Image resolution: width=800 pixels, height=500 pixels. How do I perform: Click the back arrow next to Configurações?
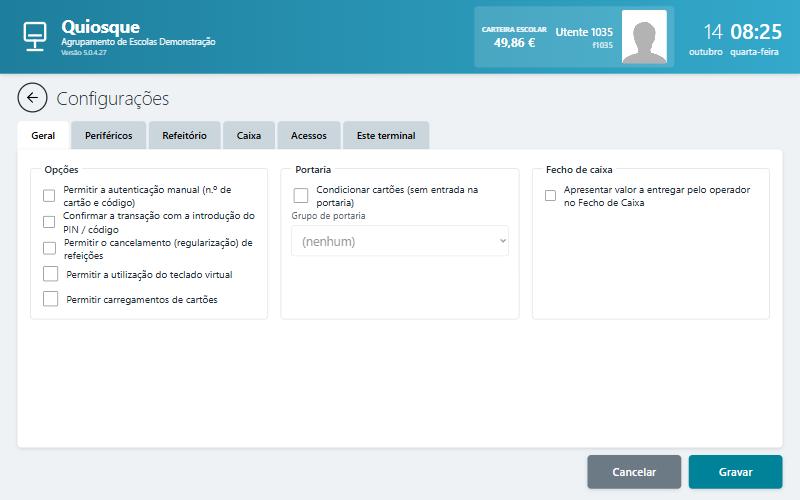(x=32, y=97)
